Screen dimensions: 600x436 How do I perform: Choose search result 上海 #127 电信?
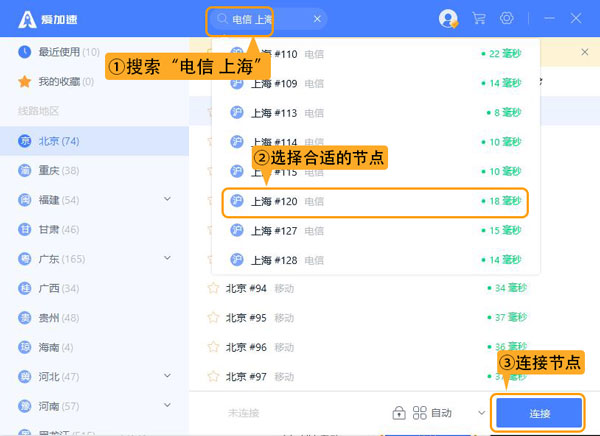[375, 231]
